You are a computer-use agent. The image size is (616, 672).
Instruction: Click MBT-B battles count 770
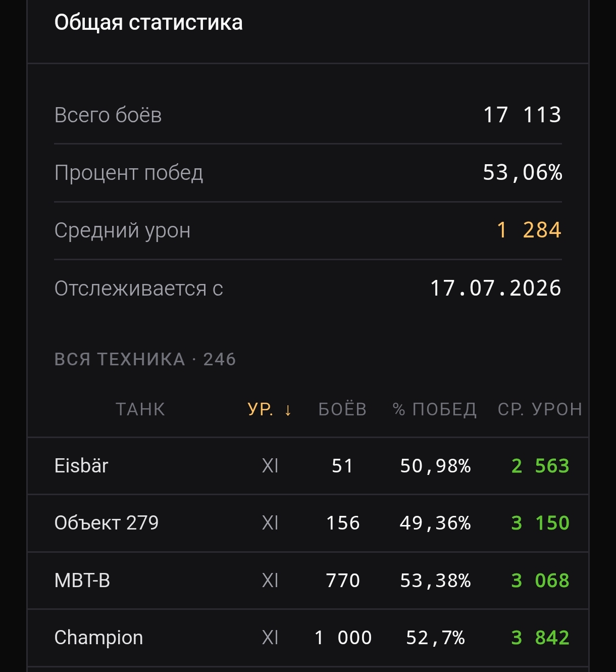(x=343, y=581)
